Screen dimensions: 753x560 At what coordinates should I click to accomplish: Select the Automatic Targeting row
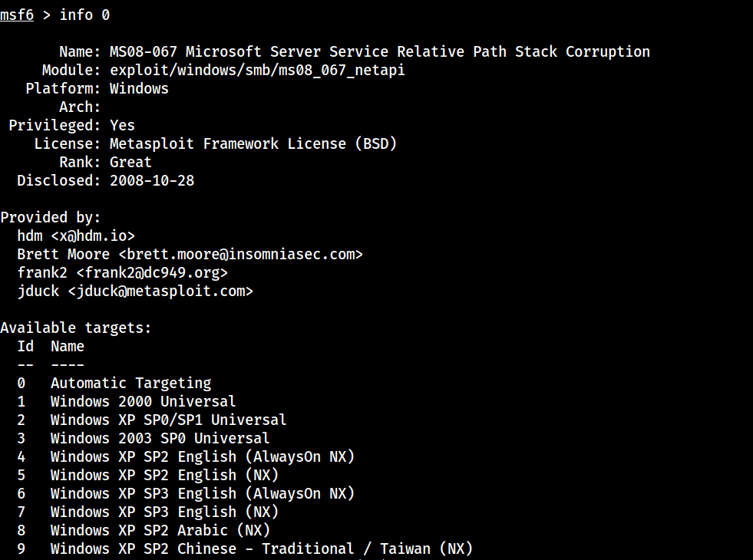point(130,383)
